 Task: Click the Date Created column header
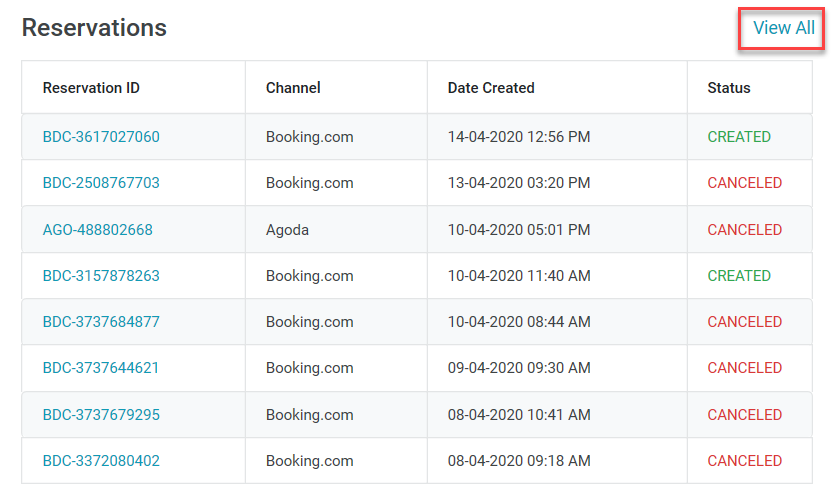click(x=491, y=88)
